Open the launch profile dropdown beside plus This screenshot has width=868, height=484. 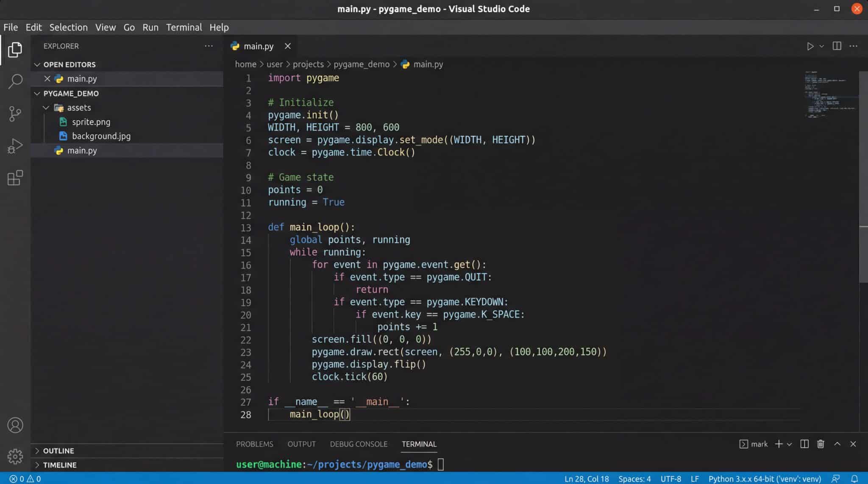point(789,444)
